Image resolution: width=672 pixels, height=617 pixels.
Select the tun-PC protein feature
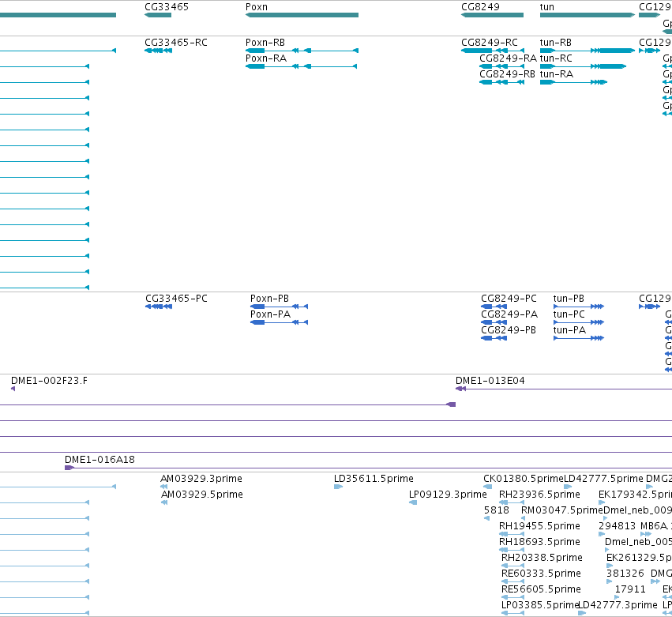point(579,322)
